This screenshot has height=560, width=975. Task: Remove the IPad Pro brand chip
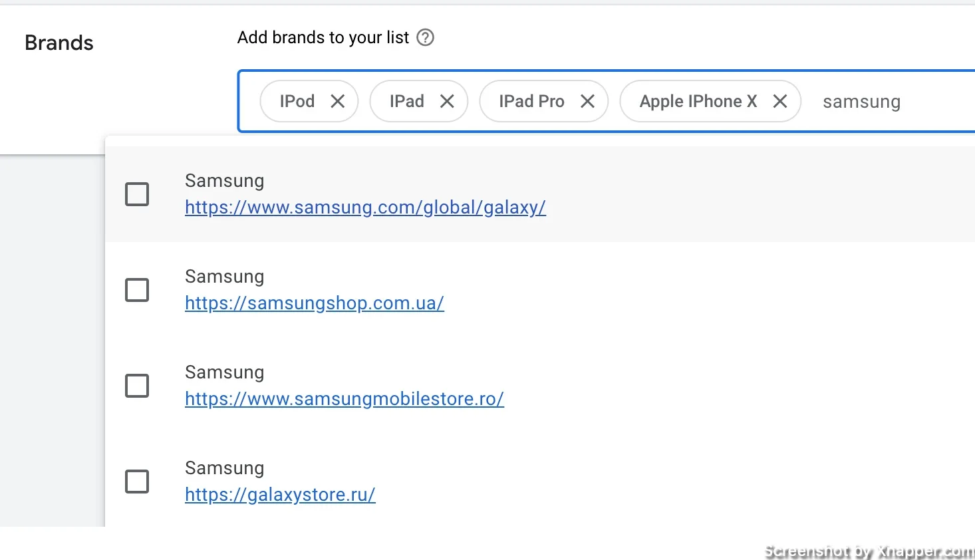pos(587,101)
